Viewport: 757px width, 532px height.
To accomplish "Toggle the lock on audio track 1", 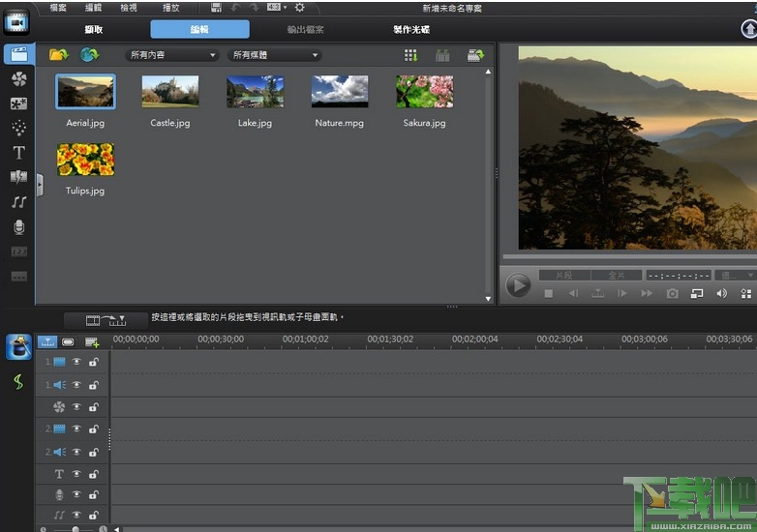I will (94, 385).
